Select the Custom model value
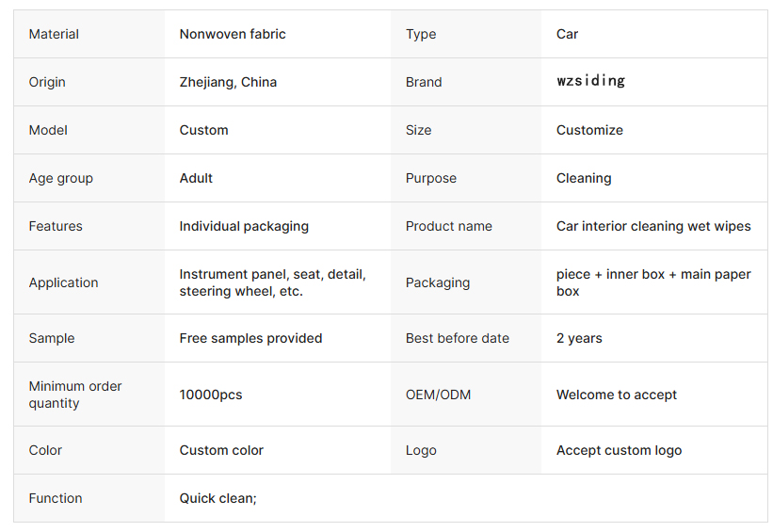Viewport: 773px width, 532px height. 203,130
